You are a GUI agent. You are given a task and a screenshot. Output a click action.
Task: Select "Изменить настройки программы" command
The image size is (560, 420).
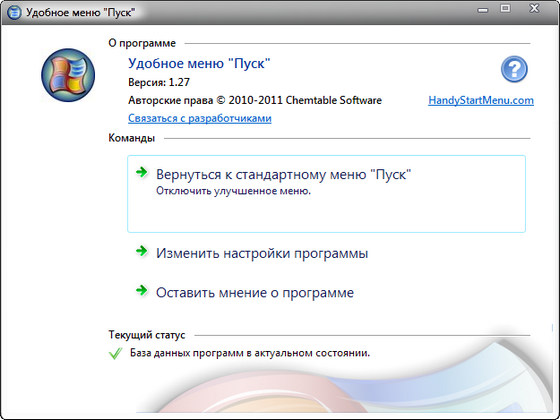tap(262, 253)
